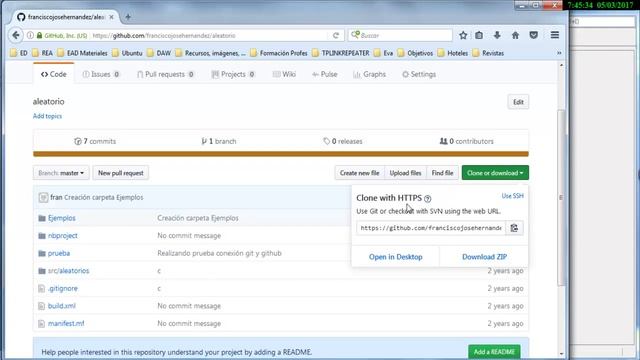Click the Add a README button

point(494,352)
